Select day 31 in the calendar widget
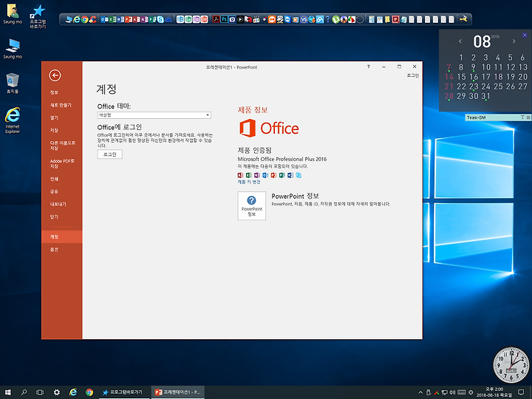The width and height of the screenshot is (532, 399). [485, 96]
